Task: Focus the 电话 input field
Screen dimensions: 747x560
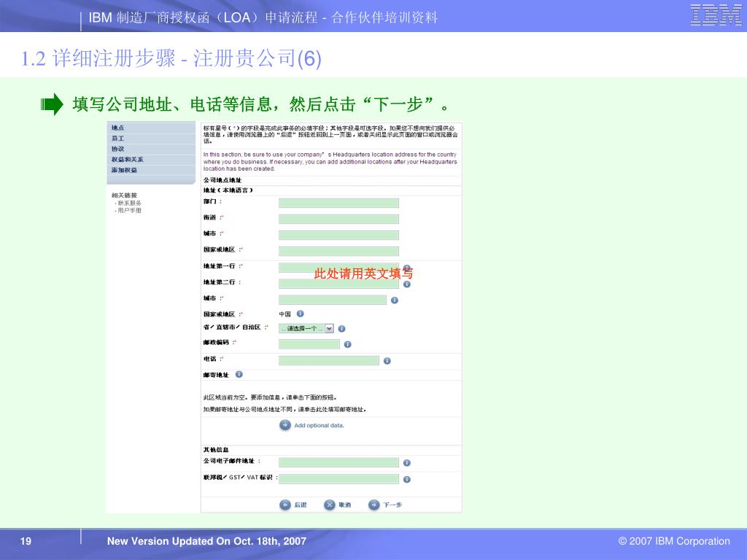Action: 329,360
